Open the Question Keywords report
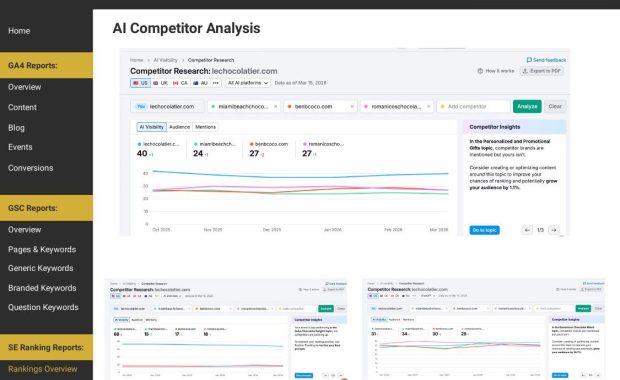The image size is (620, 380). 43,307
